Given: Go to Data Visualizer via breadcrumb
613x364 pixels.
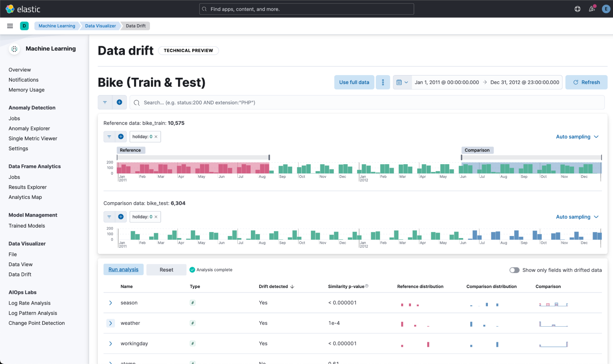Looking at the screenshot, I should [x=100, y=26].
